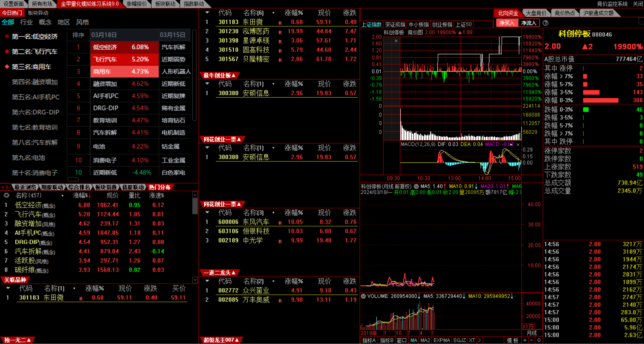The height and width of the screenshot is (344, 644).
Task: Click the plus zoom-in button in chart footer
Action: click(x=525, y=340)
